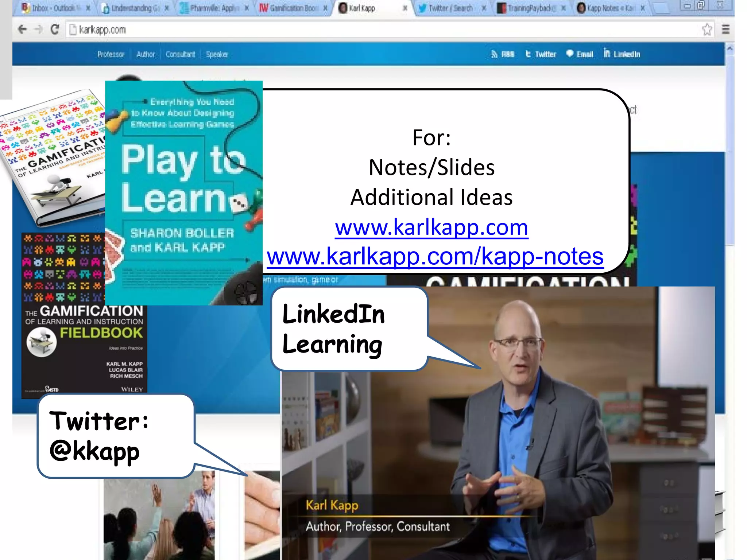
Task: Close the TrainingPayback tab
Action: point(564,8)
